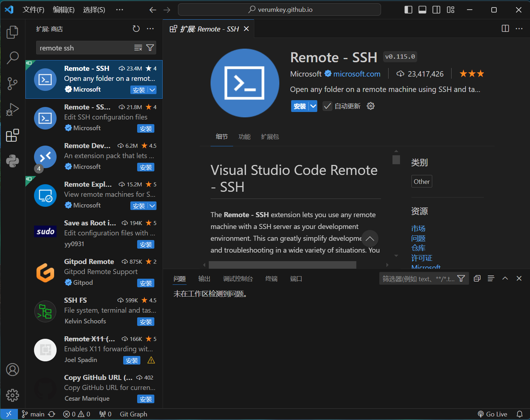
Task: Open the command center search box
Action: tap(279, 10)
